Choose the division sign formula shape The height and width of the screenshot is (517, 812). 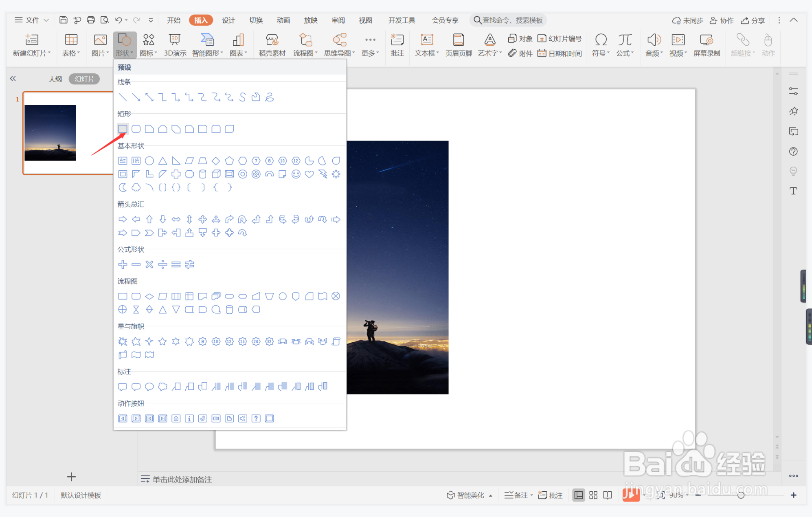(162, 265)
